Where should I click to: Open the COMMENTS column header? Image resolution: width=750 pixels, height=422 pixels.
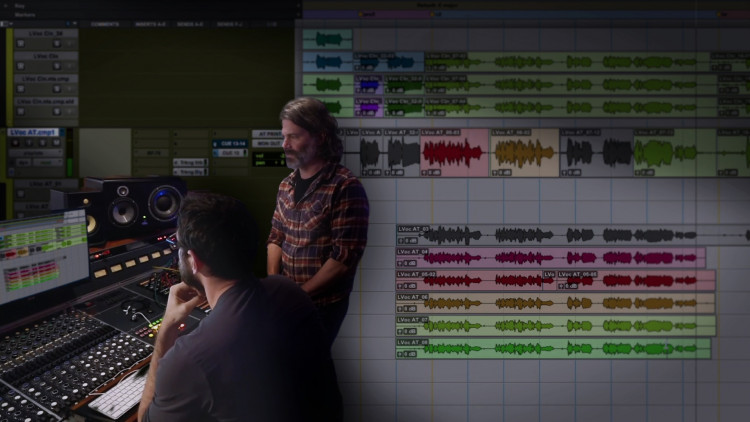point(105,24)
